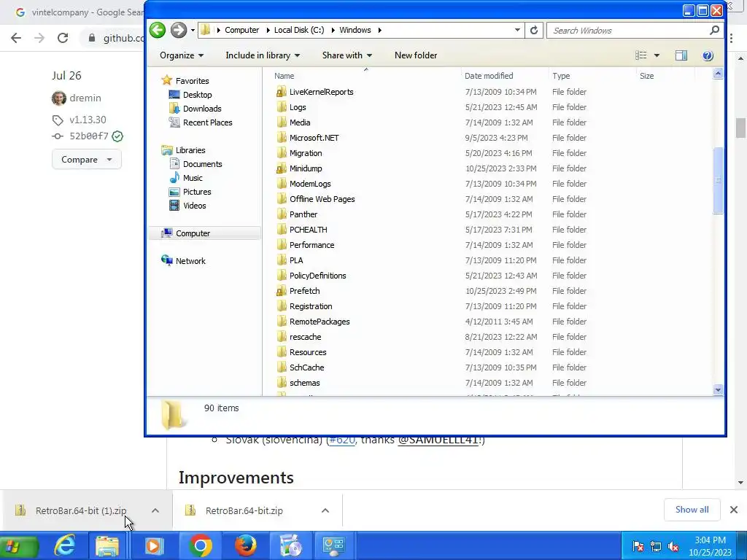The image size is (747, 560).
Task: Select Computer in the address breadcrumb
Action: (241, 30)
